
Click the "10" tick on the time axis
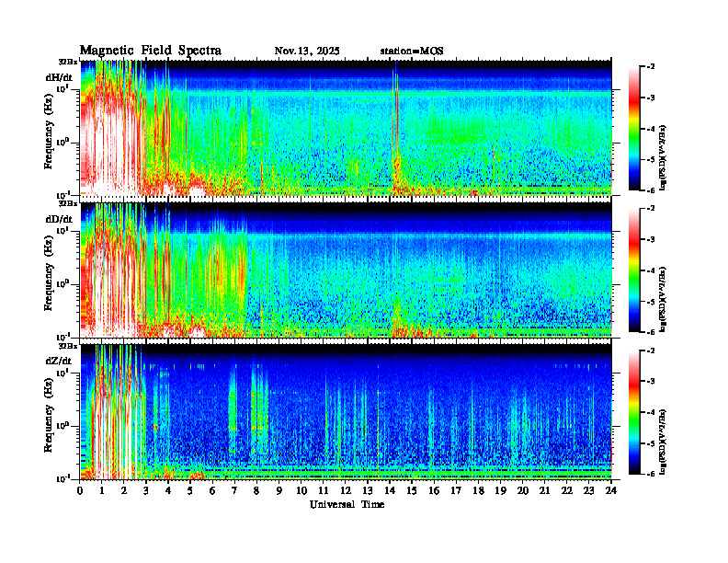tap(301, 491)
